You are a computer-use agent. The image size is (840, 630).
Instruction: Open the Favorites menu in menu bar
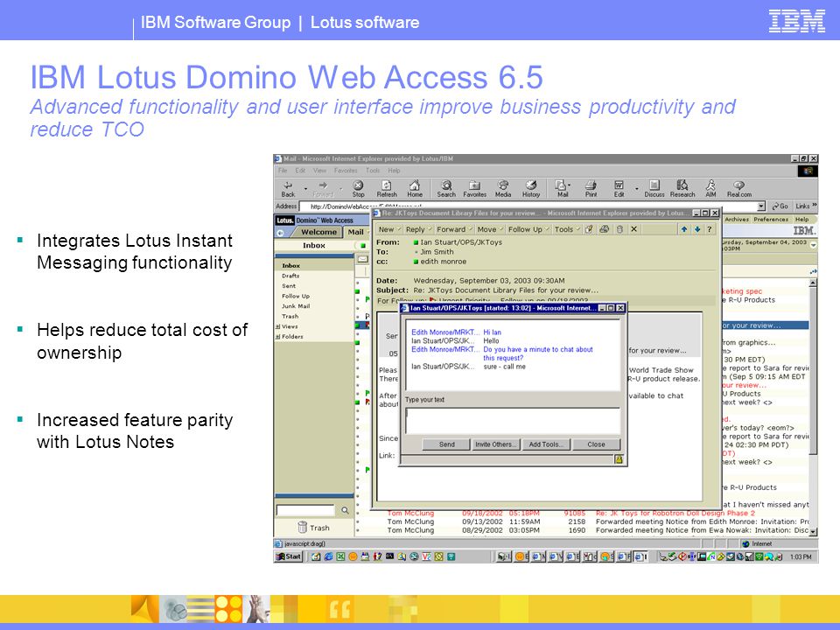pos(346,171)
